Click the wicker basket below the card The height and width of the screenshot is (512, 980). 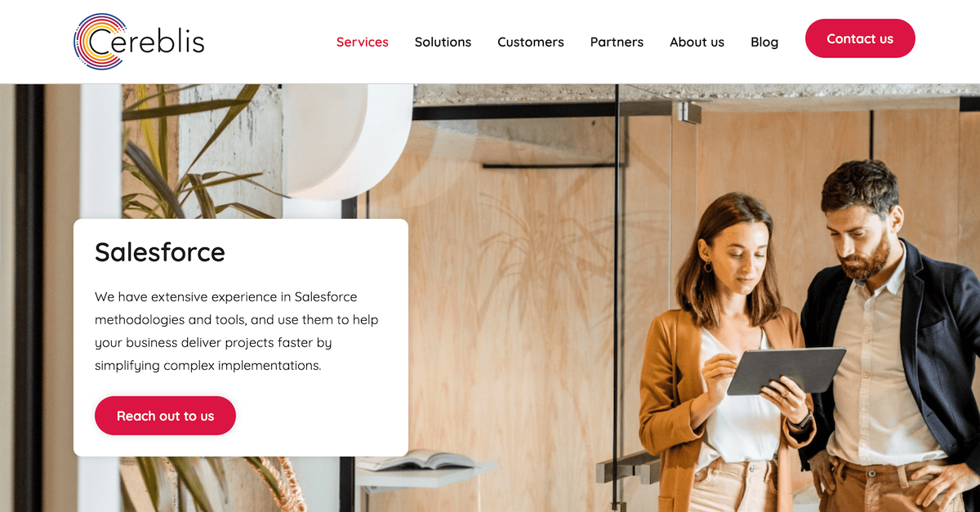278,484
